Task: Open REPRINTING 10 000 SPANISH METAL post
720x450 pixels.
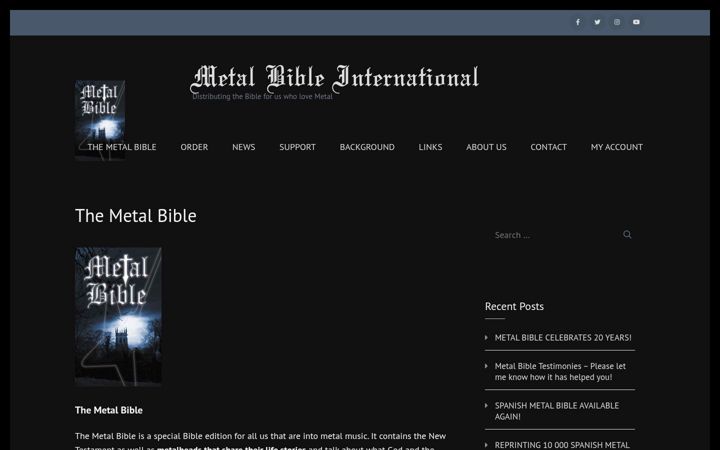Action: click(x=562, y=444)
